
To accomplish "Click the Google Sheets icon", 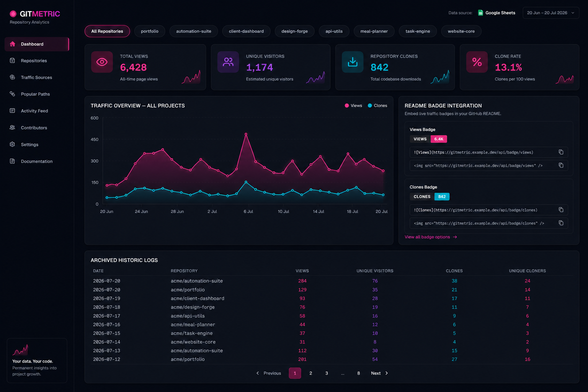I will [x=480, y=13].
